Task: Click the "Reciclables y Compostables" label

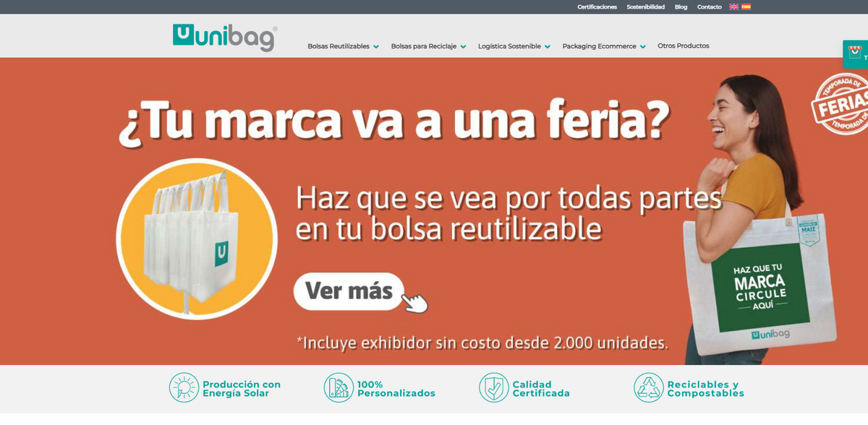Action: click(x=705, y=389)
